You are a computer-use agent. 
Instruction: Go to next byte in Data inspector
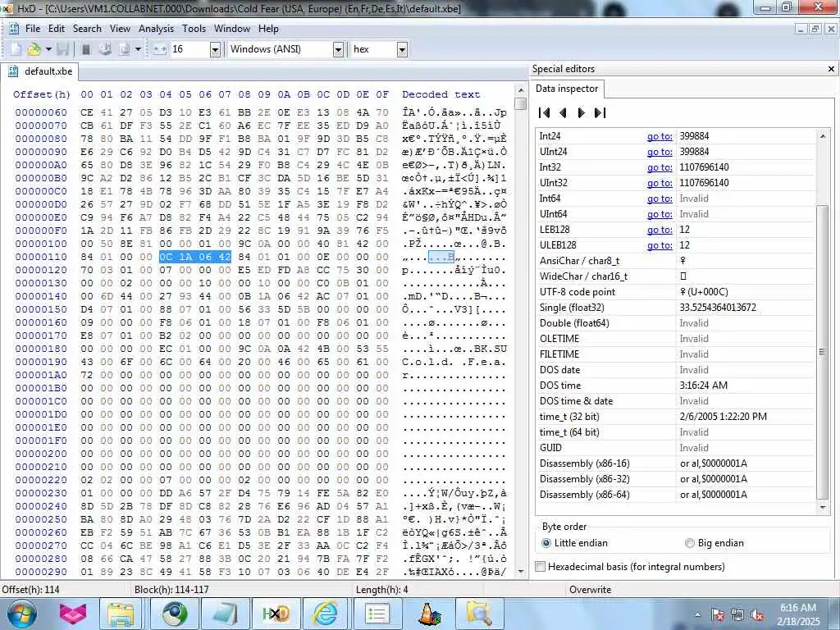pyautogui.click(x=582, y=112)
